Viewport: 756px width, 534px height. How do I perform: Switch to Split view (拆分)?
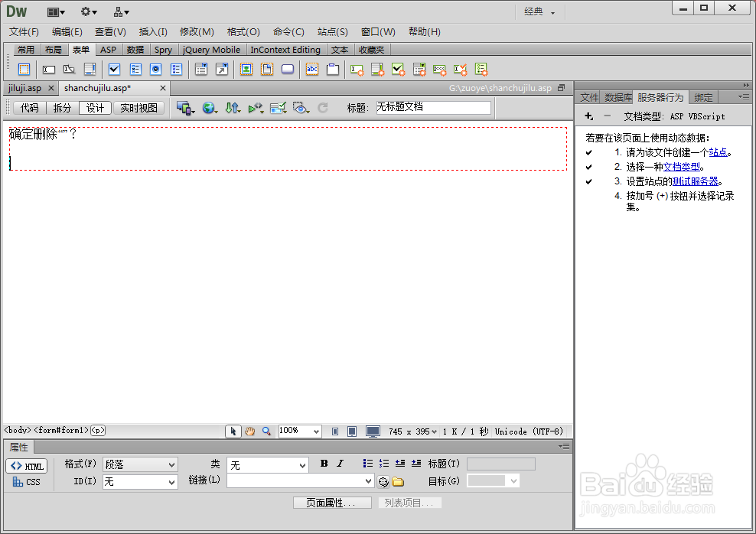coord(62,108)
